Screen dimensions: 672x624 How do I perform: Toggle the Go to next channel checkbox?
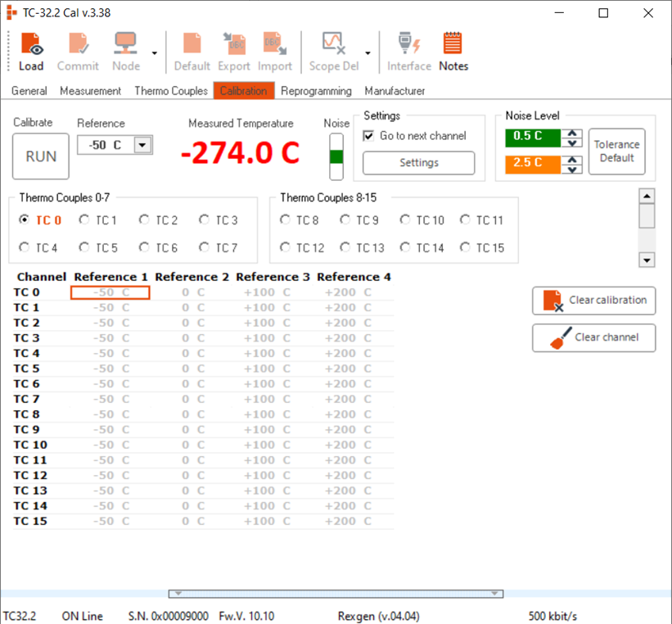tap(369, 136)
